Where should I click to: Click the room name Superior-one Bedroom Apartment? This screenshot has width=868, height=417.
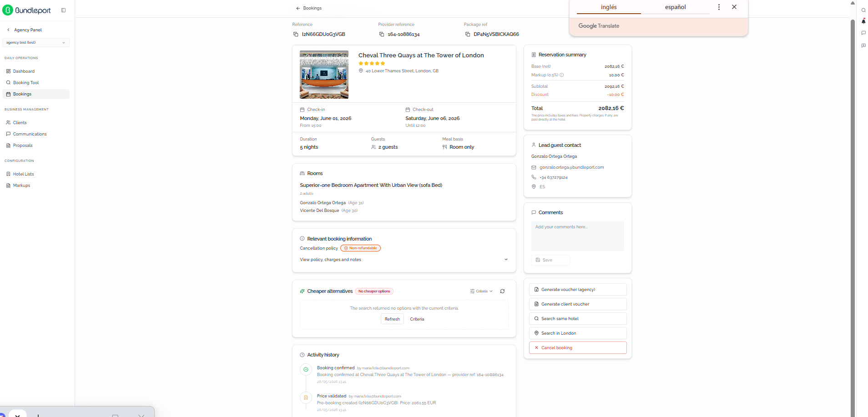[371, 186]
